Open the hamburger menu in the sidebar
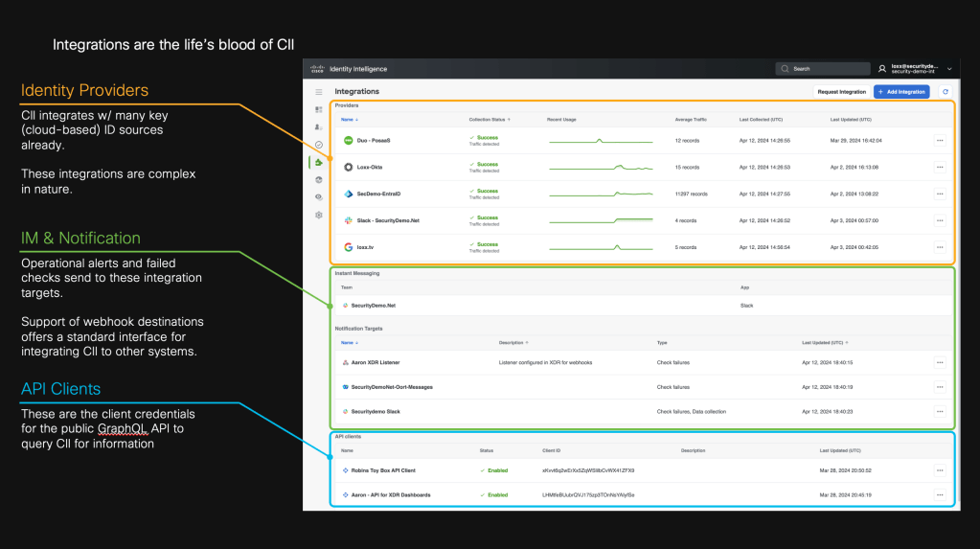 pos(319,92)
